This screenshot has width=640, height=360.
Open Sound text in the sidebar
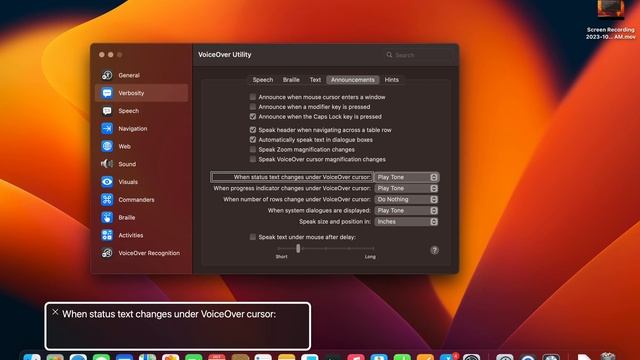click(127, 164)
